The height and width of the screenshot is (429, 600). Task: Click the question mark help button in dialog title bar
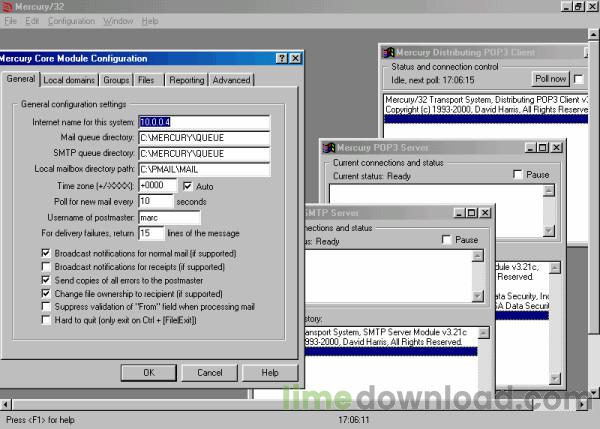click(x=281, y=59)
